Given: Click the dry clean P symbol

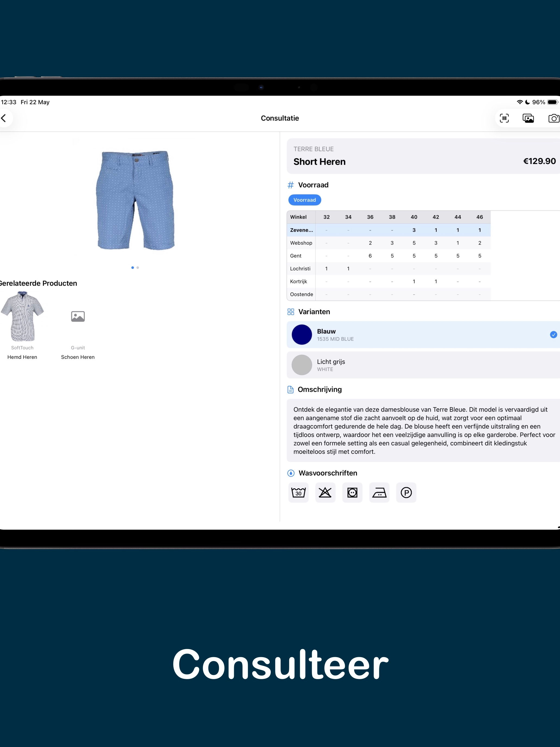Looking at the screenshot, I should (406, 492).
